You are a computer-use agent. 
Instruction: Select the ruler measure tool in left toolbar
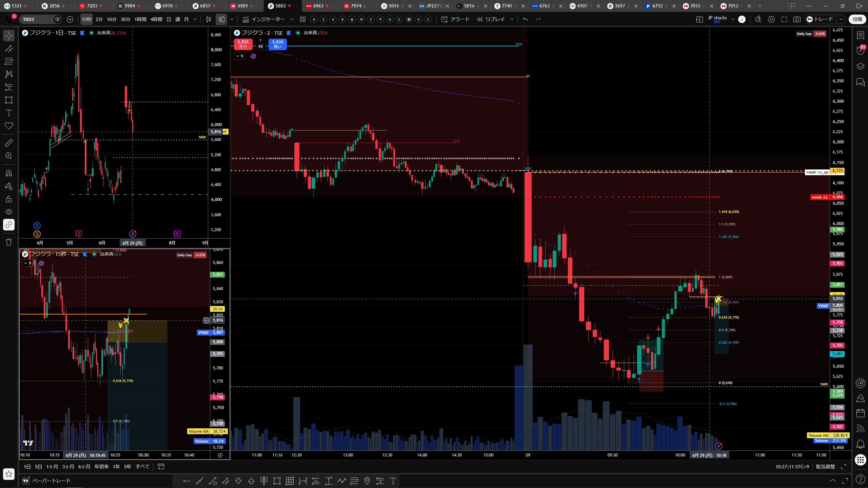coord(9,143)
